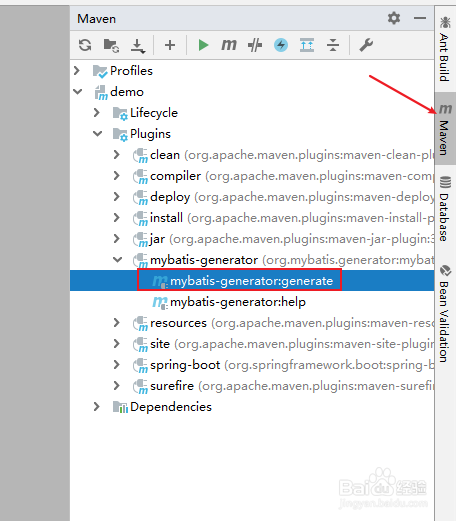Toggle Skip Tests mode icon
Image resolution: width=456 pixels, height=521 pixels.
click(x=255, y=45)
